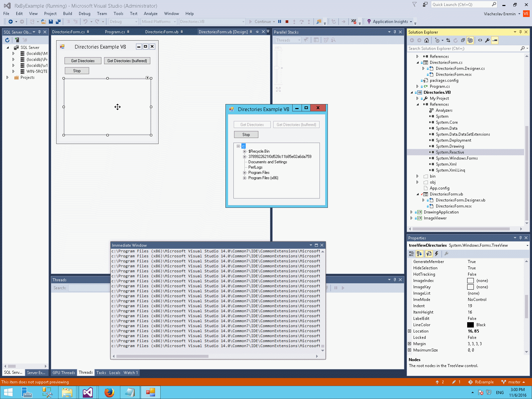Click the Open File folder icon
532x399 pixels.
[x=43, y=22]
